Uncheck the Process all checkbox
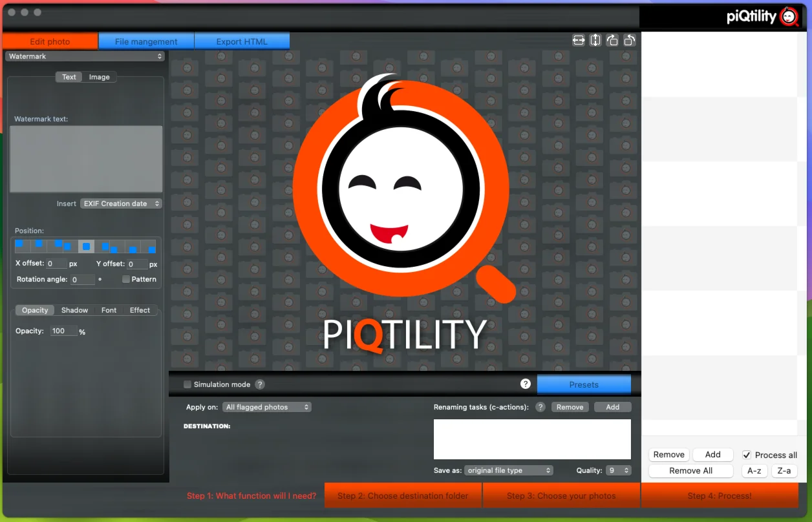The image size is (812, 522). (x=747, y=455)
